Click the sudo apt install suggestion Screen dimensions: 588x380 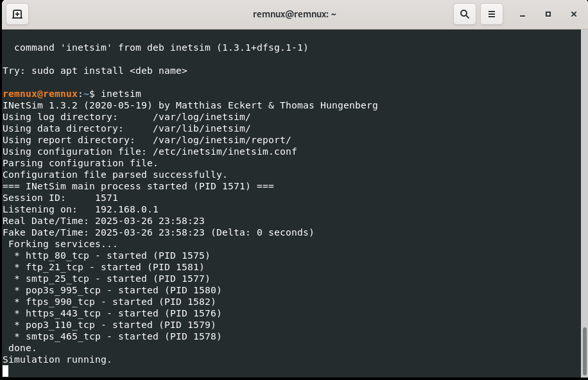coord(95,71)
